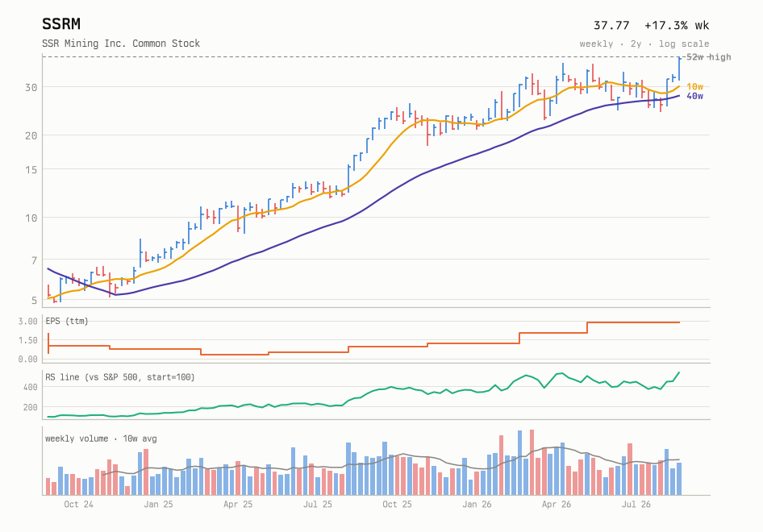Image resolution: width=763 pixels, height=532 pixels.
Task: Click the price axis label 30
Action: pyautogui.click(x=31, y=88)
